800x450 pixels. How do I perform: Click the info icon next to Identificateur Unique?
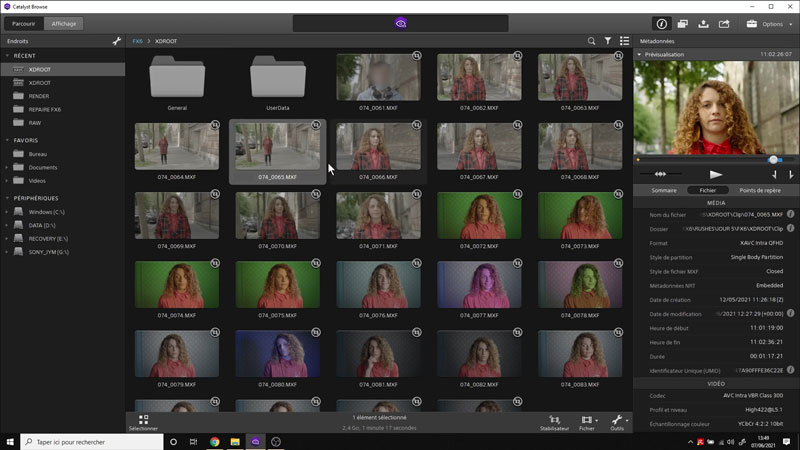[x=790, y=370]
